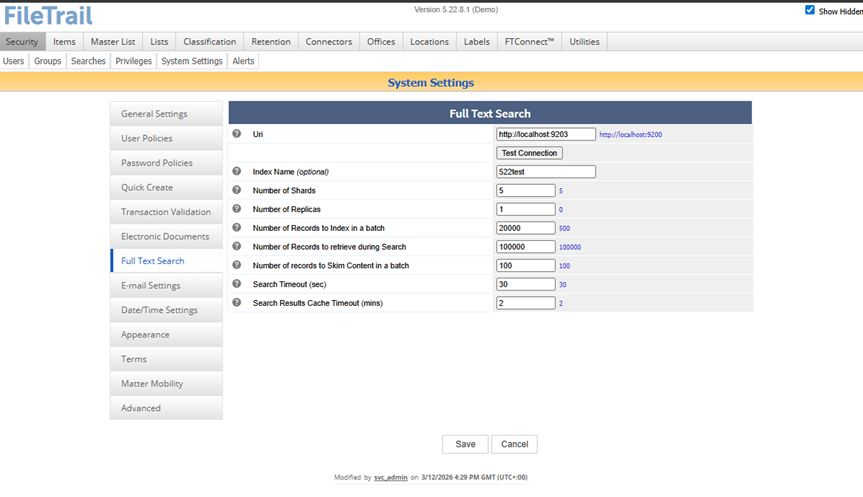Select the System Settings sub-tab

[x=192, y=61]
